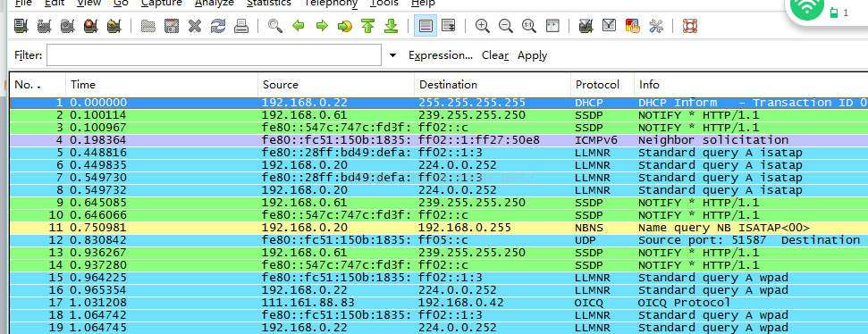Click destination ff05::c
The height and width of the screenshot is (334, 868).
pos(442,240)
